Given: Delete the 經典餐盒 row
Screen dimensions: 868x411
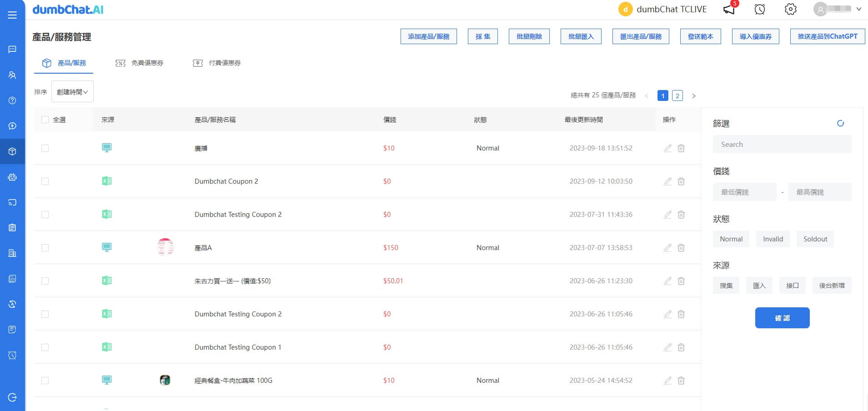Looking at the screenshot, I should coord(681,381).
